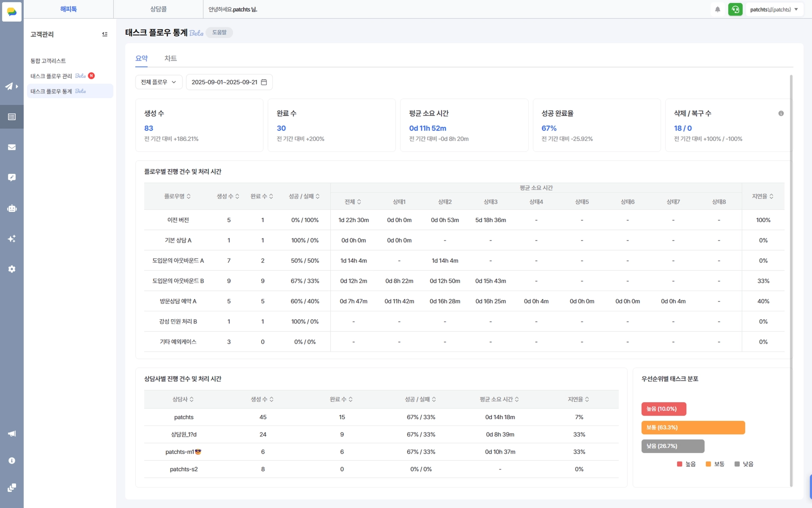Collapse the 고객관리 side menu icon
Screen dimensions: 812x508
tap(105, 34)
